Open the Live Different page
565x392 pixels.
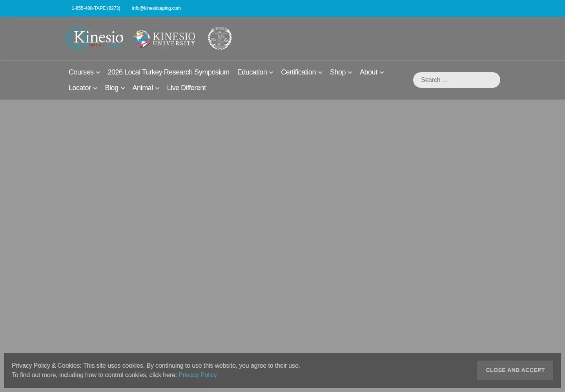(186, 88)
